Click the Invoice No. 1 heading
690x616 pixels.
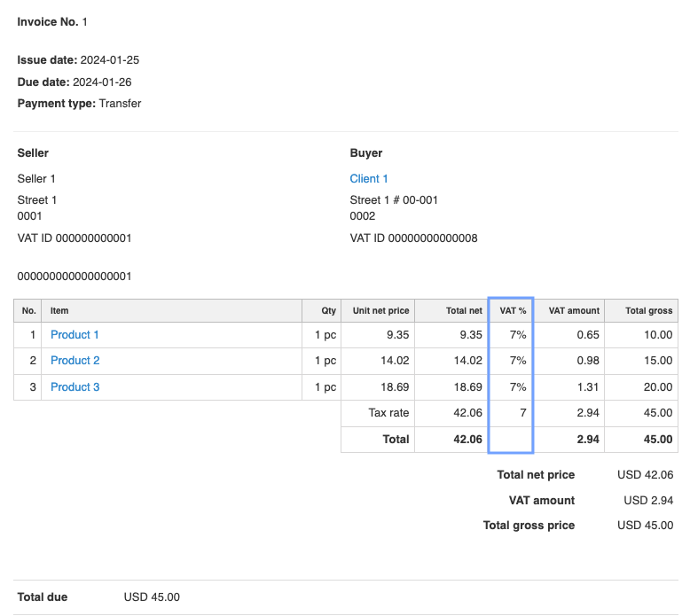click(52, 21)
